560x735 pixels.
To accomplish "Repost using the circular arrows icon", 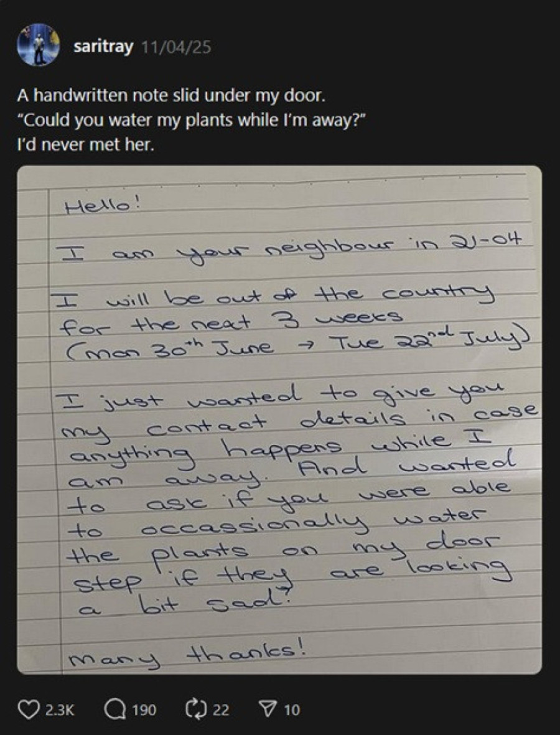I will pos(195,709).
